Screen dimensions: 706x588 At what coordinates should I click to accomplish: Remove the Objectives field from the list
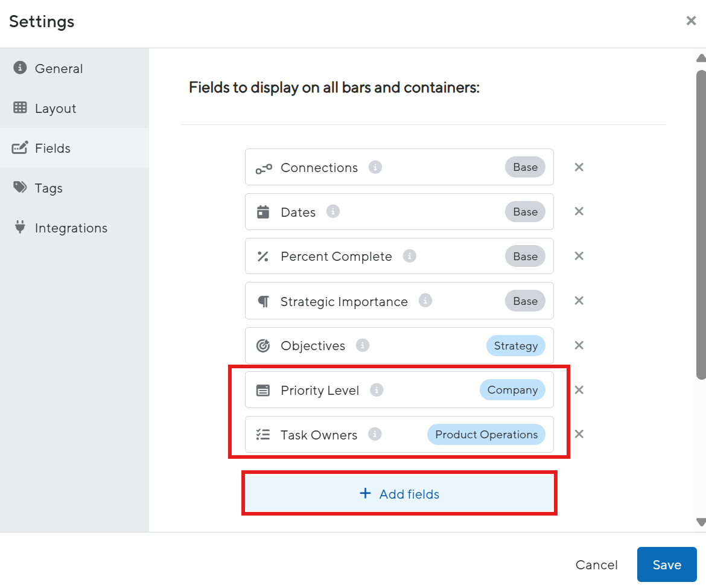tap(579, 345)
